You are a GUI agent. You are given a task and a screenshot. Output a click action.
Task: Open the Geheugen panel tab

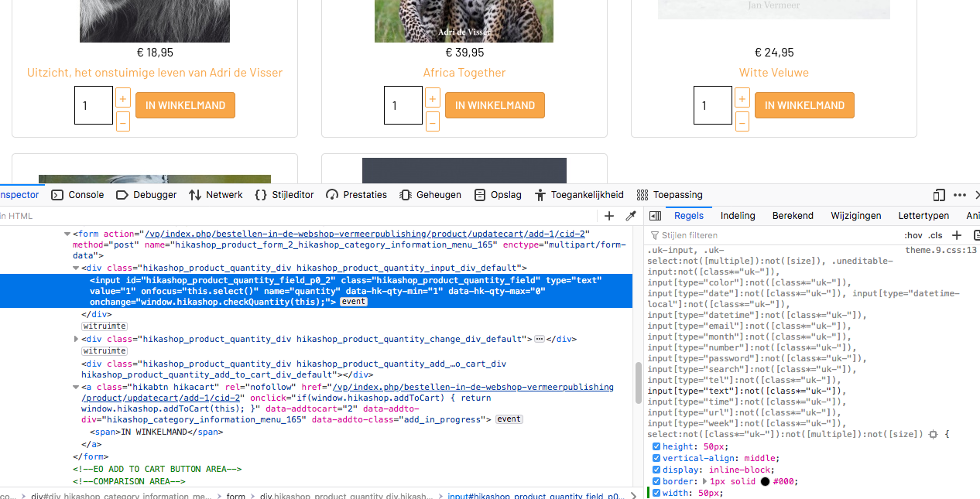pos(430,195)
